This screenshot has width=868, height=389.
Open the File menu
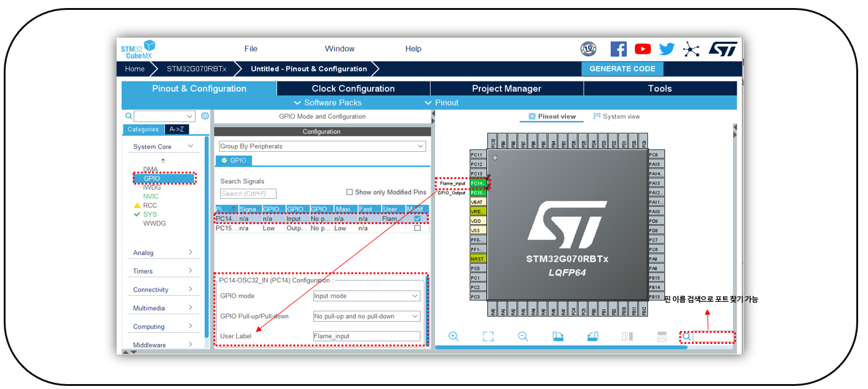(x=251, y=49)
